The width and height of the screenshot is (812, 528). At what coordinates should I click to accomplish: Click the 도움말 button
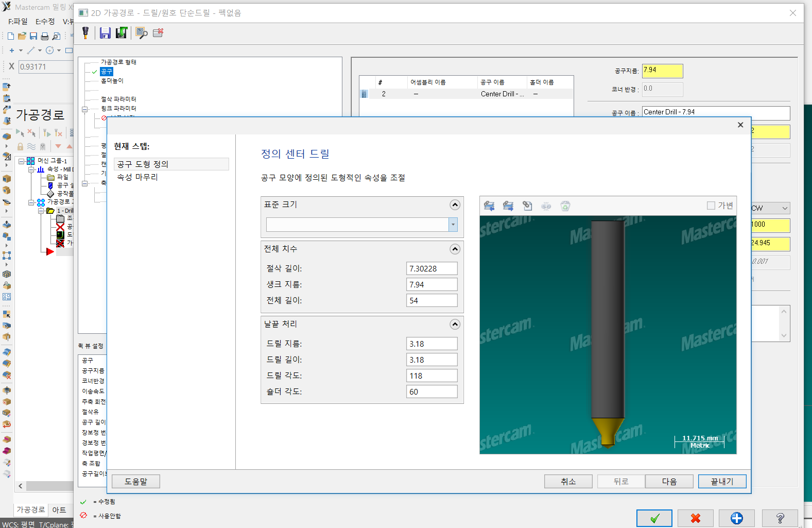tap(136, 481)
